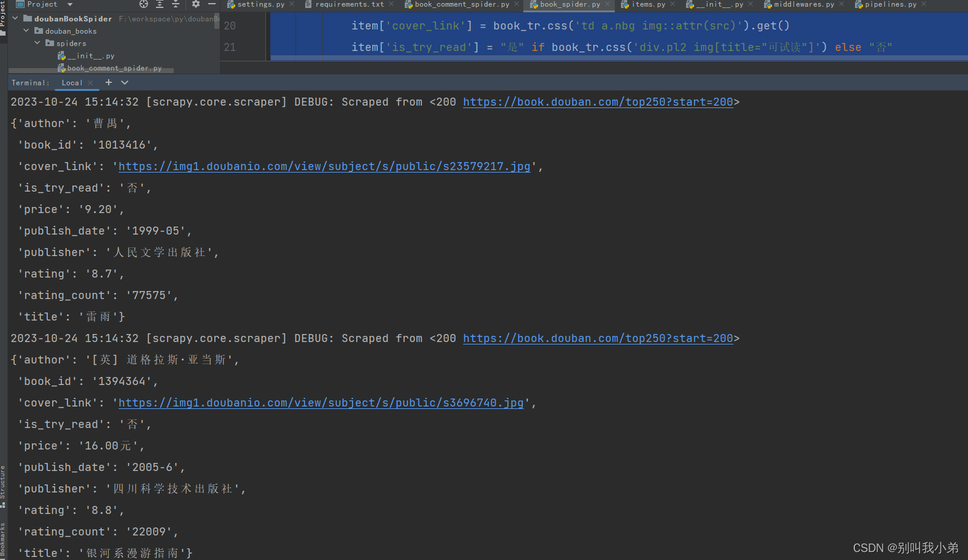The height and width of the screenshot is (560, 968).
Task: Click rating_count '77575' output line
Action: pos(98,295)
